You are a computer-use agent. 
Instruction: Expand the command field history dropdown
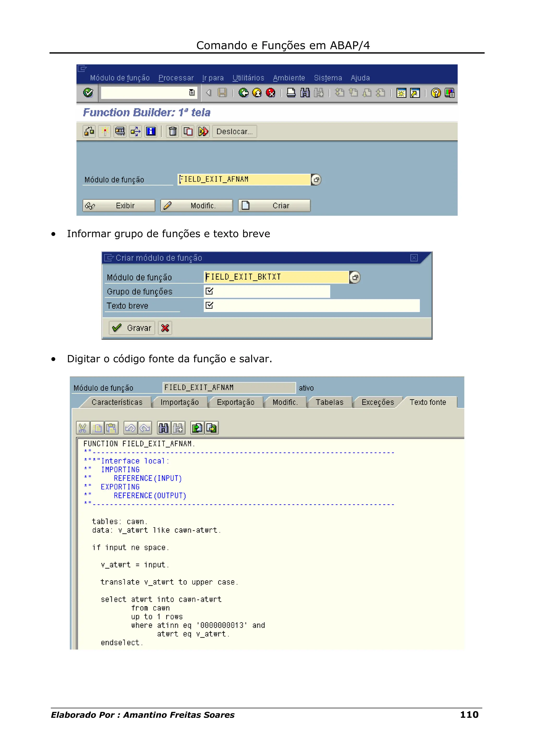192,93
